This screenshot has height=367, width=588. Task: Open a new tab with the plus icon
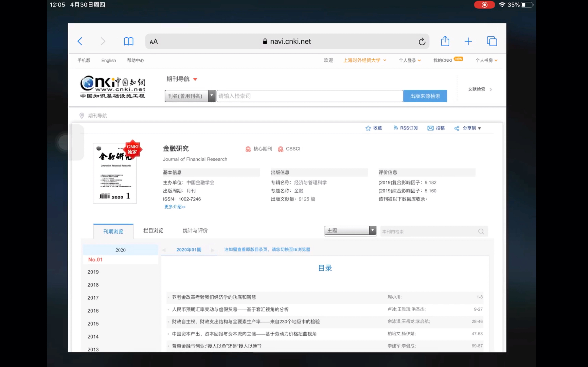click(x=468, y=41)
